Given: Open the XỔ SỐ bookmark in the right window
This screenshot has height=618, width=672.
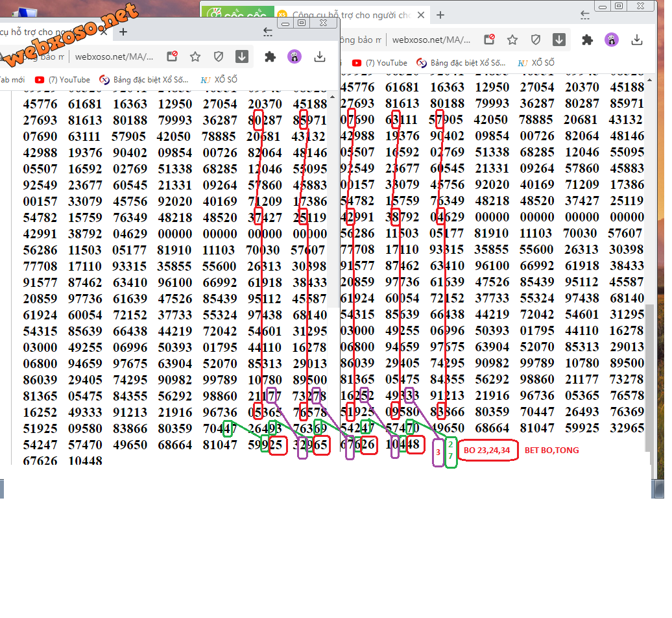Looking at the screenshot, I should tap(536, 63).
